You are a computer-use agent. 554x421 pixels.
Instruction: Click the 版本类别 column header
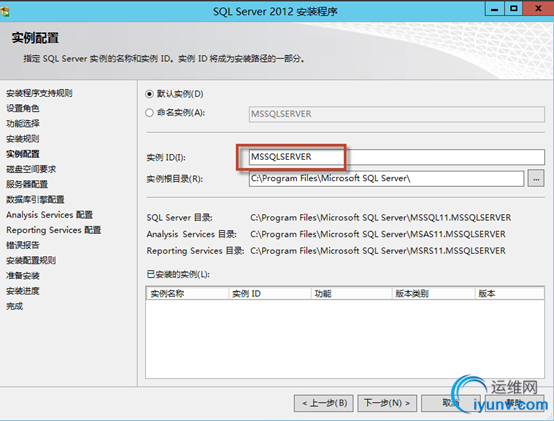pyautogui.click(x=434, y=293)
